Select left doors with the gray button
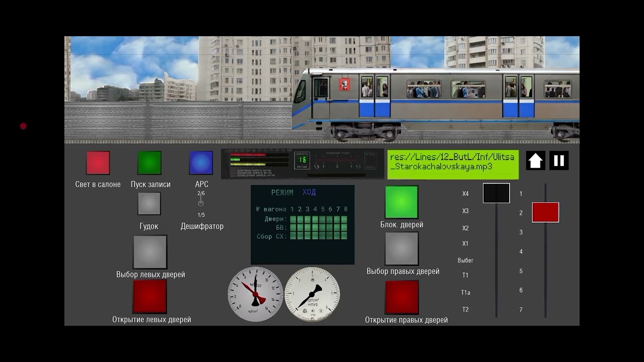 coord(150,252)
